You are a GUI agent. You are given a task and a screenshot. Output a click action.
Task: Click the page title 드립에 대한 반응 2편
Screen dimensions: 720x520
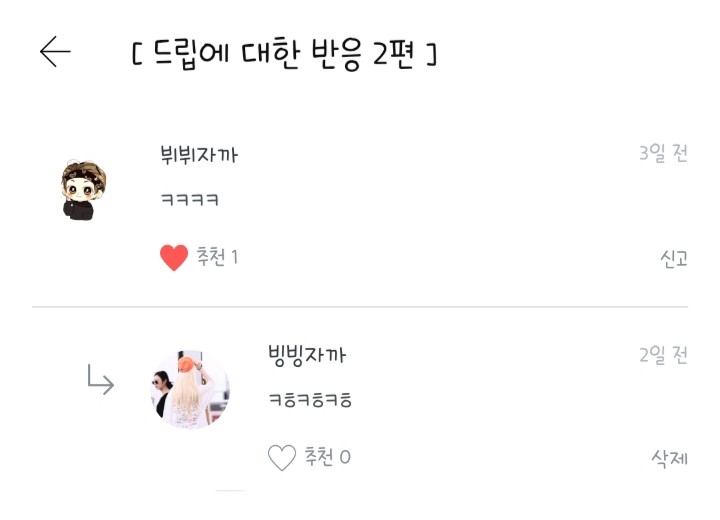[x=283, y=53]
